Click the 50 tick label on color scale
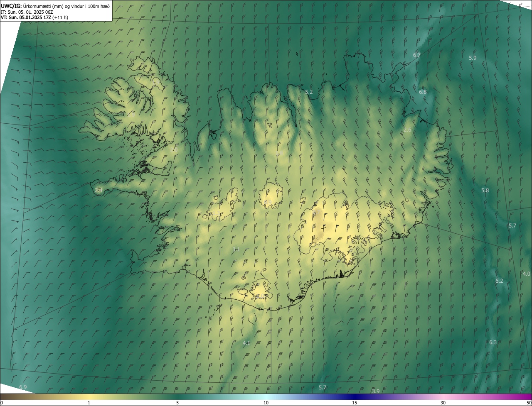532x406 pixels. point(528,403)
